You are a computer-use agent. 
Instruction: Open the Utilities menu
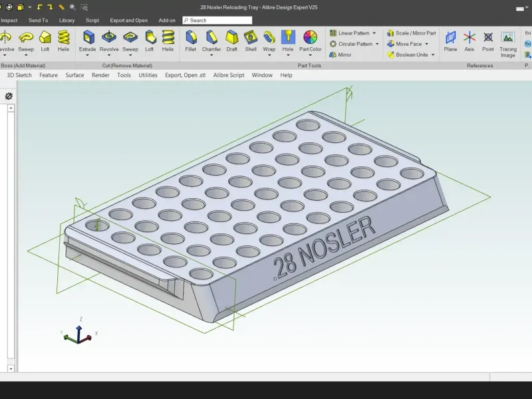148,75
